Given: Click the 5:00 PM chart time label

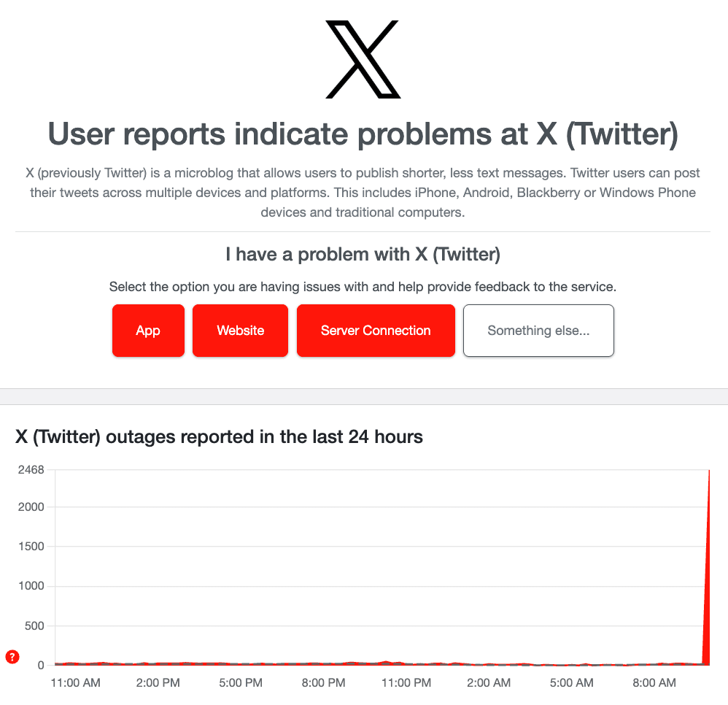Looking at the screenshot, I should coord(241,683).
